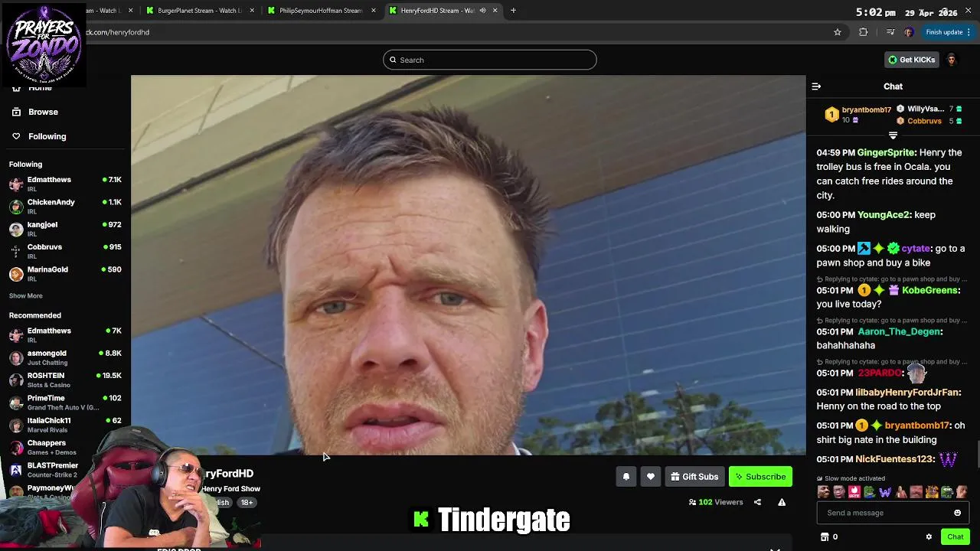The width and height of the screenshot is (980, 551).
Task: Open Cobbruvs channel in the sidebar
Action: click(65, 251)
